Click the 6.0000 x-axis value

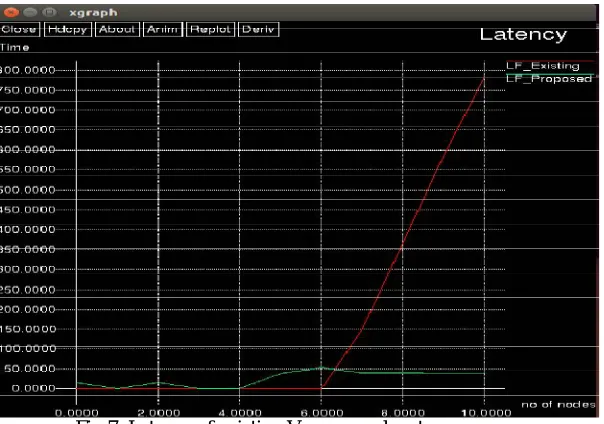[322, 413]
